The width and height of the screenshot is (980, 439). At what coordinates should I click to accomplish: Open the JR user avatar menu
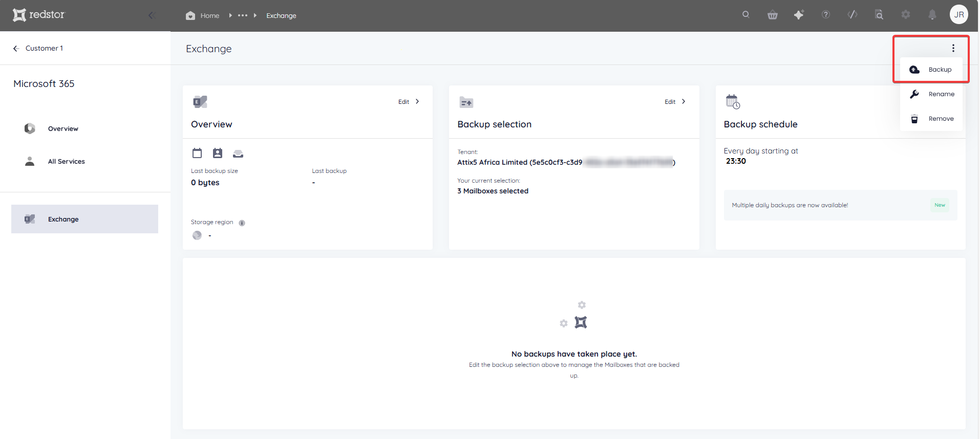959,14
